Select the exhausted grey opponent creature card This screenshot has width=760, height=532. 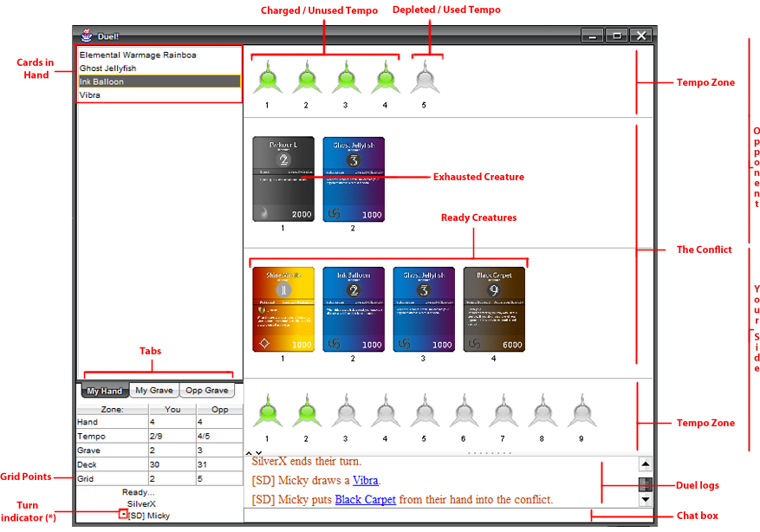283,178
